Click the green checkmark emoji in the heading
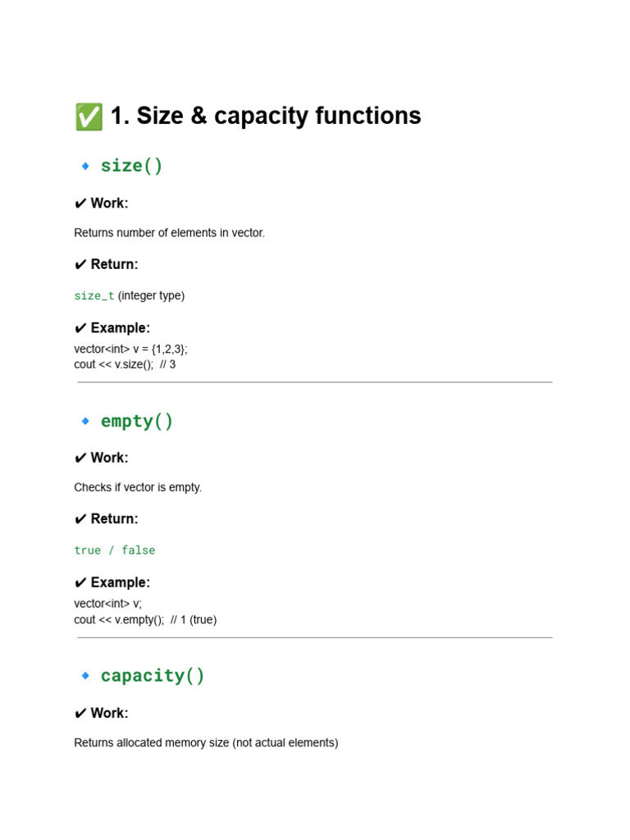630x840 pixels. [x=89, y=116]
